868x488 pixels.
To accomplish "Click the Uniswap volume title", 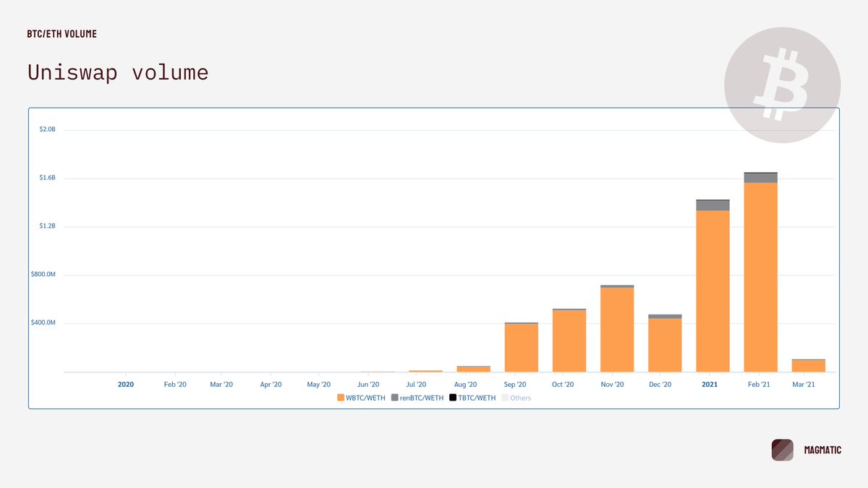I will click(x=118, y=72).
